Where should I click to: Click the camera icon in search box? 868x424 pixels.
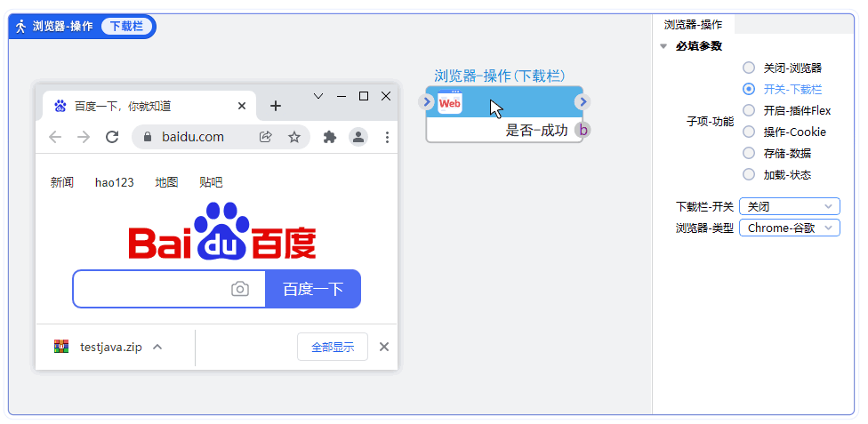(x=239, y=289)
